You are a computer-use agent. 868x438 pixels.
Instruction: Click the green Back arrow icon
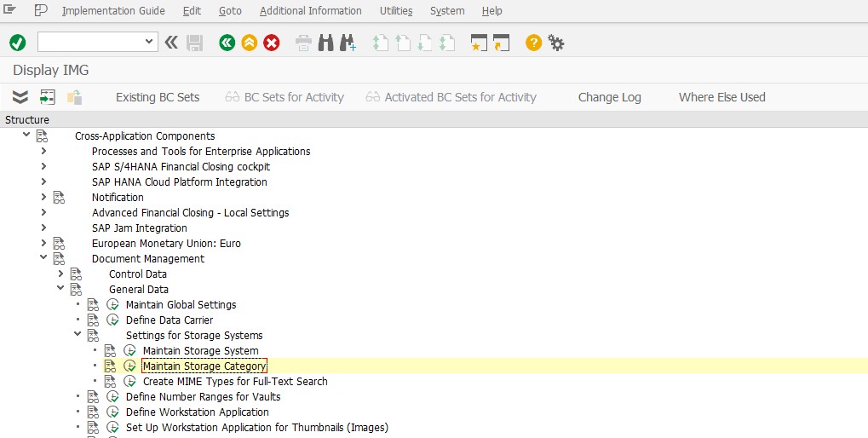227,43
